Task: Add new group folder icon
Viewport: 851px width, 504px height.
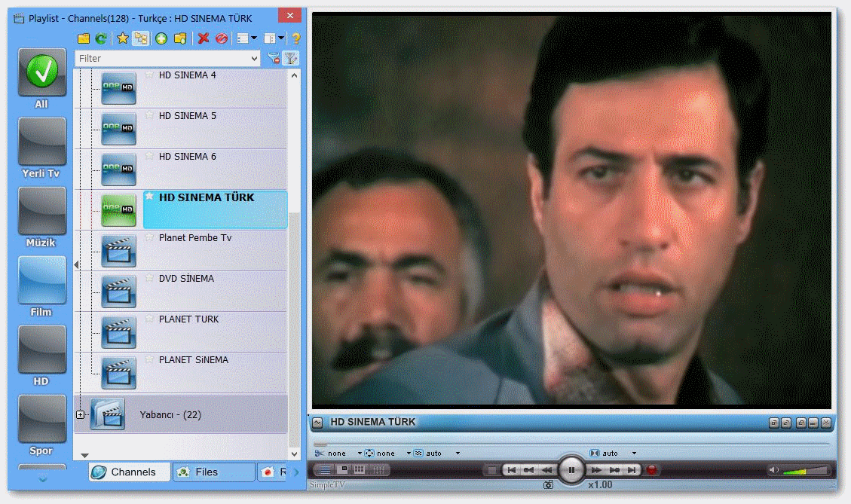Action: click(x=180, y=38)
